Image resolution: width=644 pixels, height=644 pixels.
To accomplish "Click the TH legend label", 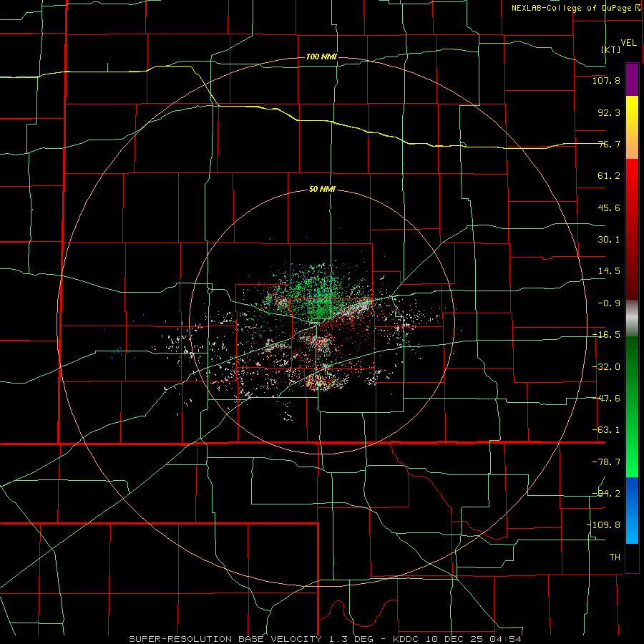I will tap(615, 557).
